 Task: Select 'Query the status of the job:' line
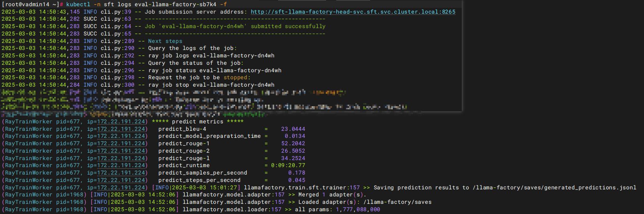(195, 63)
